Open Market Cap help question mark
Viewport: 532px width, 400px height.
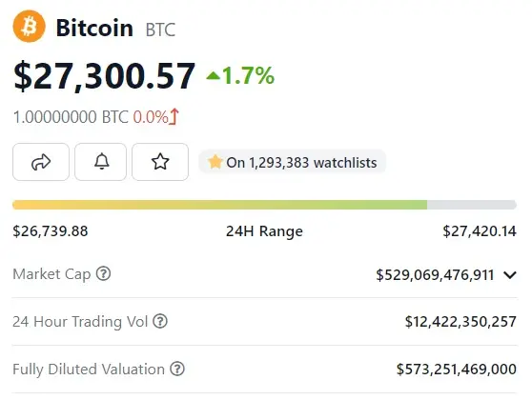[103, 273]
